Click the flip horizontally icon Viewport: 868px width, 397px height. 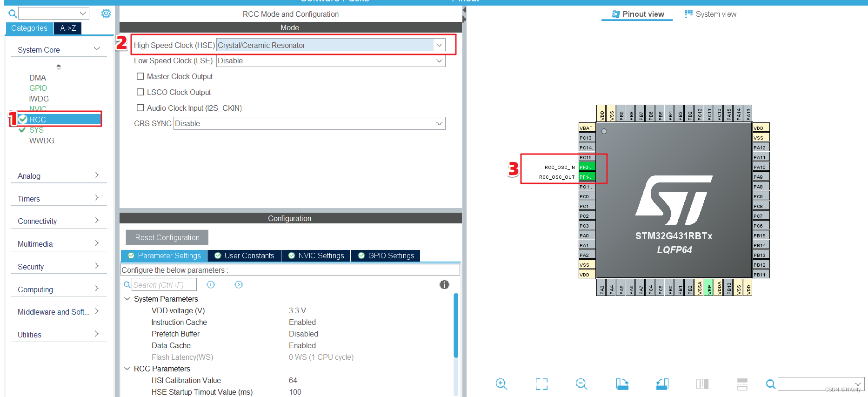702,384
